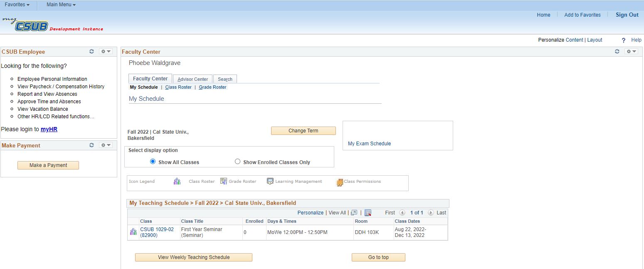Screen dimensions: 644x269
Task: Click the Help question mark icon
Action: pyautogui.click(x=623, y=40)
